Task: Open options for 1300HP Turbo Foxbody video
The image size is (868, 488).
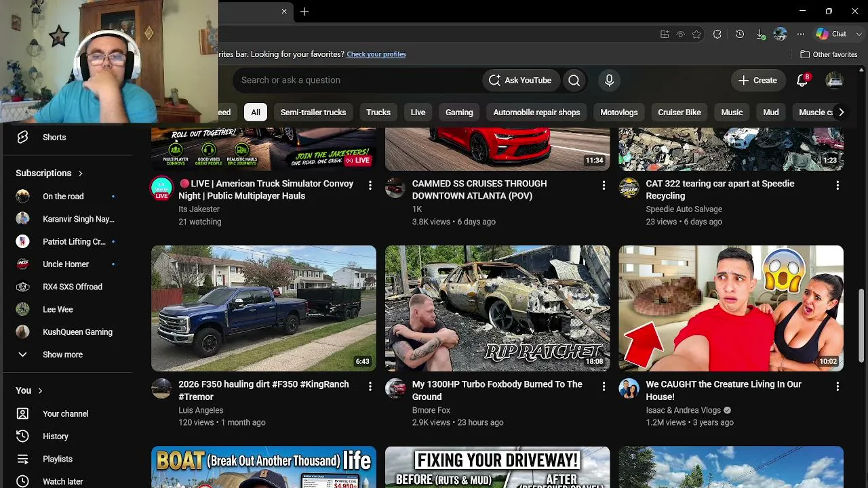Action: pyautogui.click(x=604, y=386)
